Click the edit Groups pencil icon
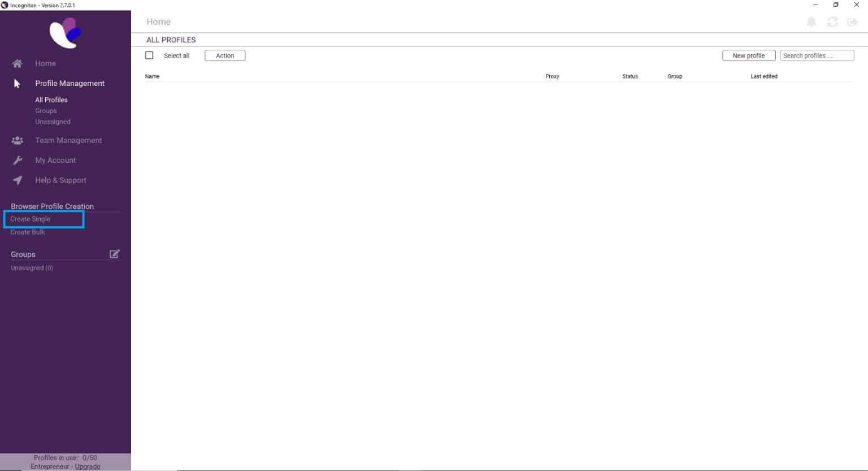 pyautogui.click(x=114, y=253)
